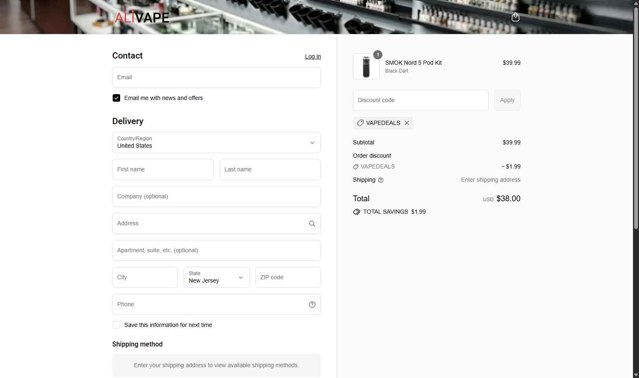Focus the Address input field
Viewport: 639px width, 378px height.
point(216,224)
